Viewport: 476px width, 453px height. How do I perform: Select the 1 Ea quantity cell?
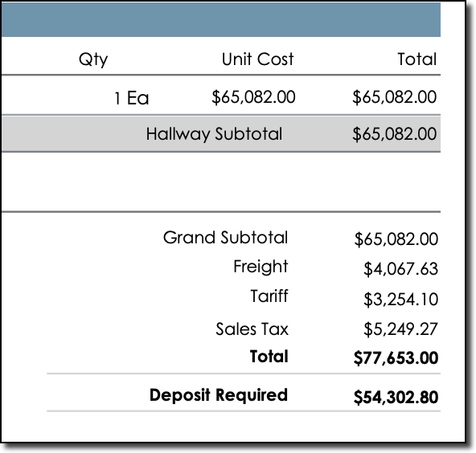[x=131, y=98]
